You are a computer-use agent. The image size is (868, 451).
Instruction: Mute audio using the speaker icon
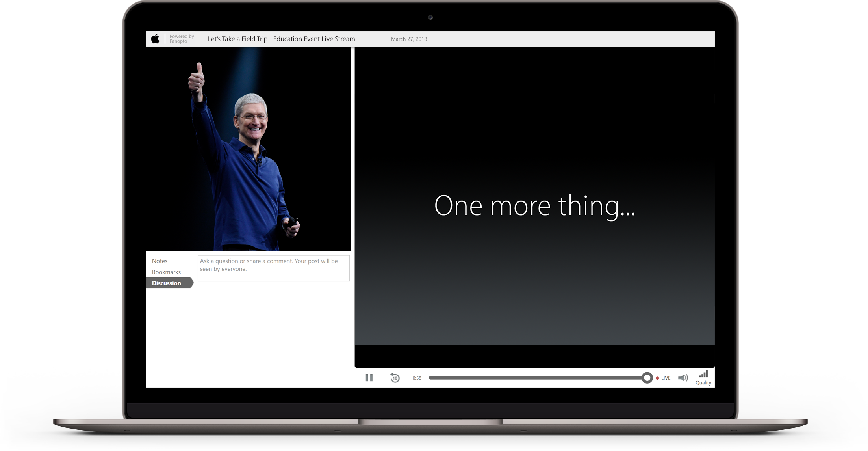683,378
